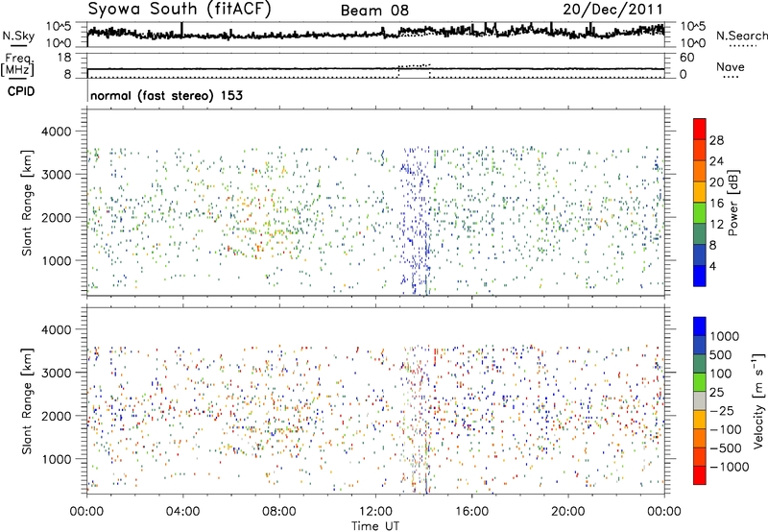The image size is (768, 532).
Task: Click the Nave dotted line legend sample
Action: tap(731, 78)
